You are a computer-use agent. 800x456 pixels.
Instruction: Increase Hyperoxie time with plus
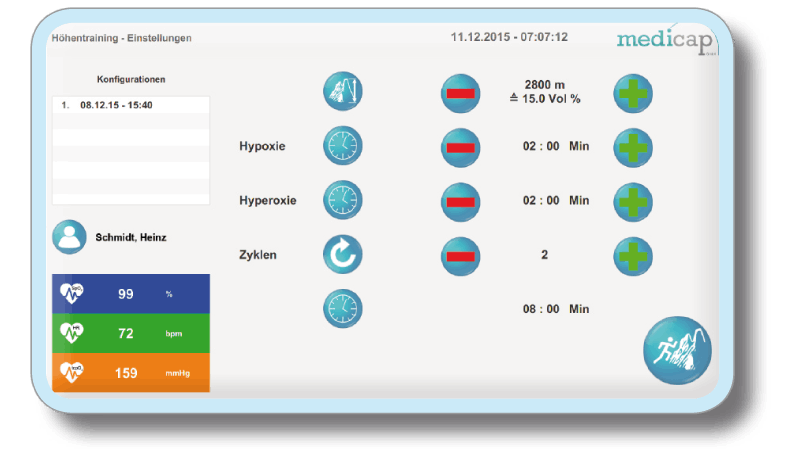pyautogui.click(x=632, y=201)
